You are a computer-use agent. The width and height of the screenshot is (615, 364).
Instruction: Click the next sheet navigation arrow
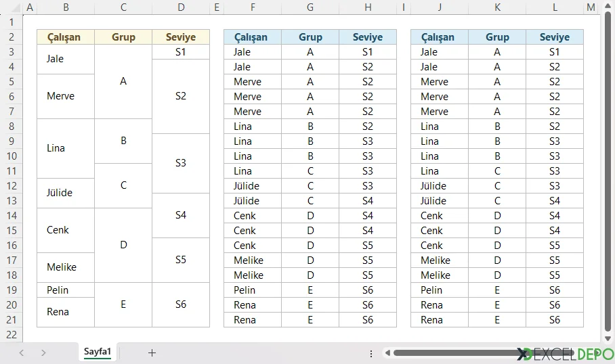pos(43,352)
